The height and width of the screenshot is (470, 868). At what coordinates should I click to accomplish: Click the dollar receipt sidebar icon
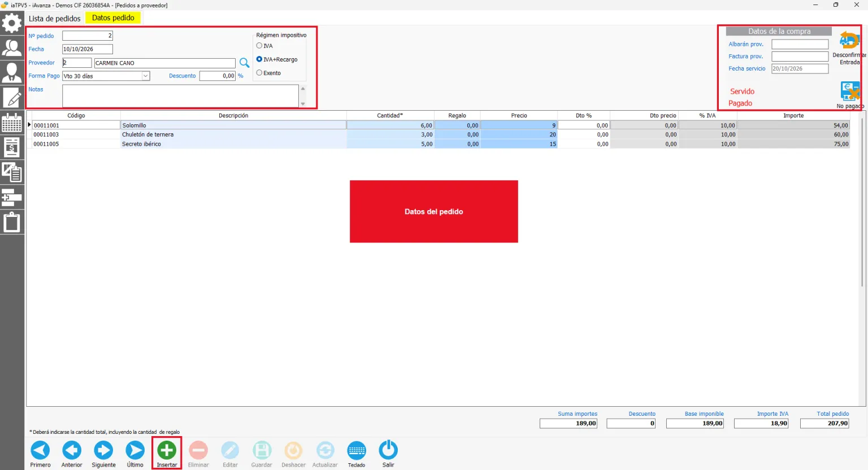12,147
